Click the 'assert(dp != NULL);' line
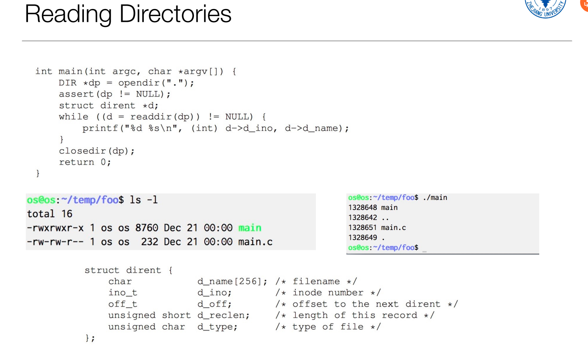Screen dimensions: 588x364 (x=115, y=94)
